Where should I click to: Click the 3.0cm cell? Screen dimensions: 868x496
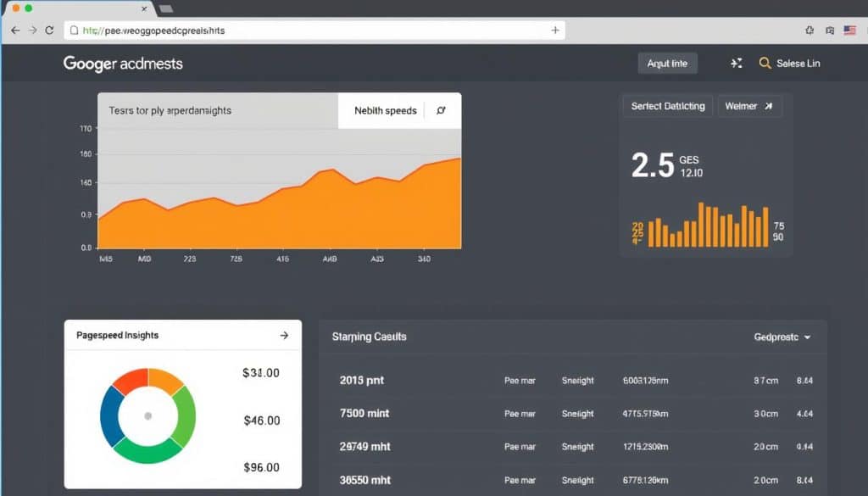click(x=765, y=414)
